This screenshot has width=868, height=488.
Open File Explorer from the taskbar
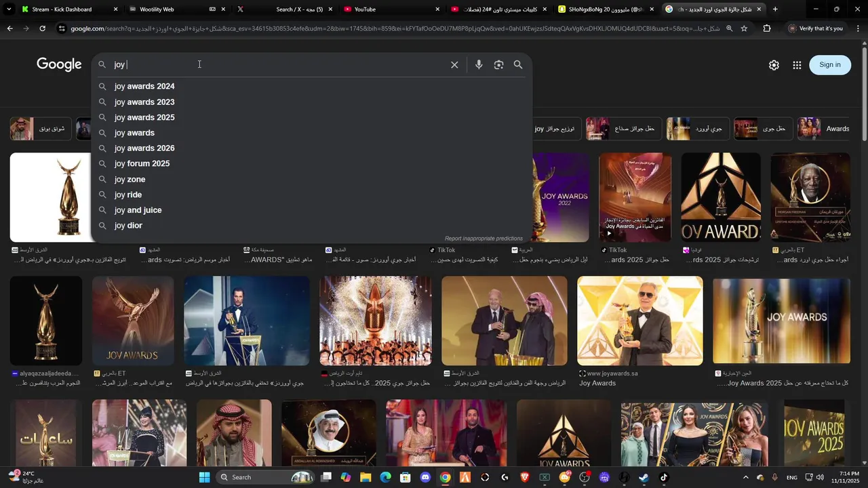coord(366,477)
